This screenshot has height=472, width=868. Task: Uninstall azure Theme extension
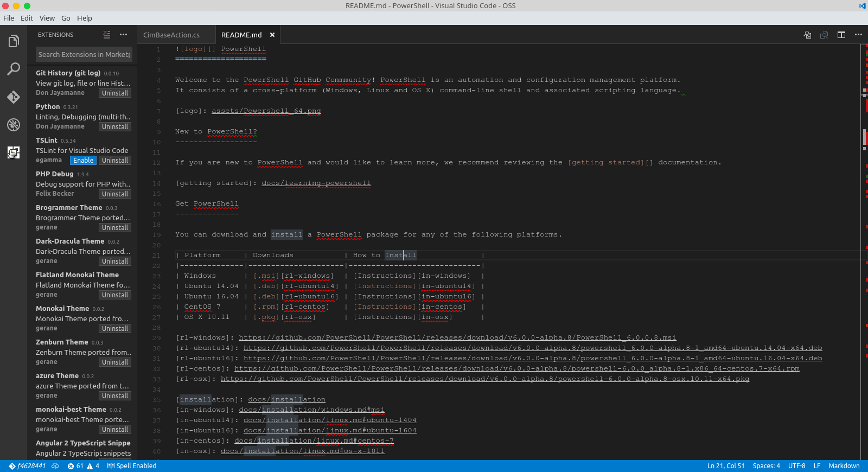tap(115, 396)
